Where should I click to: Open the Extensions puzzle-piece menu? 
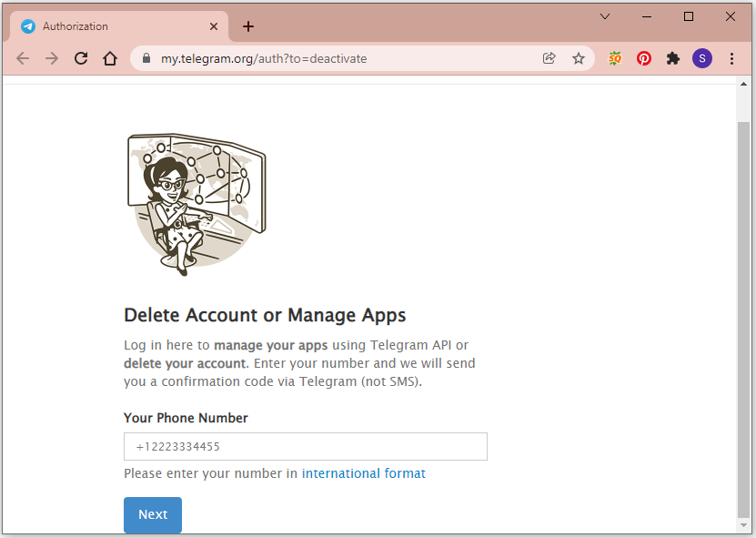pyautogui.click(x=673, y=58)
